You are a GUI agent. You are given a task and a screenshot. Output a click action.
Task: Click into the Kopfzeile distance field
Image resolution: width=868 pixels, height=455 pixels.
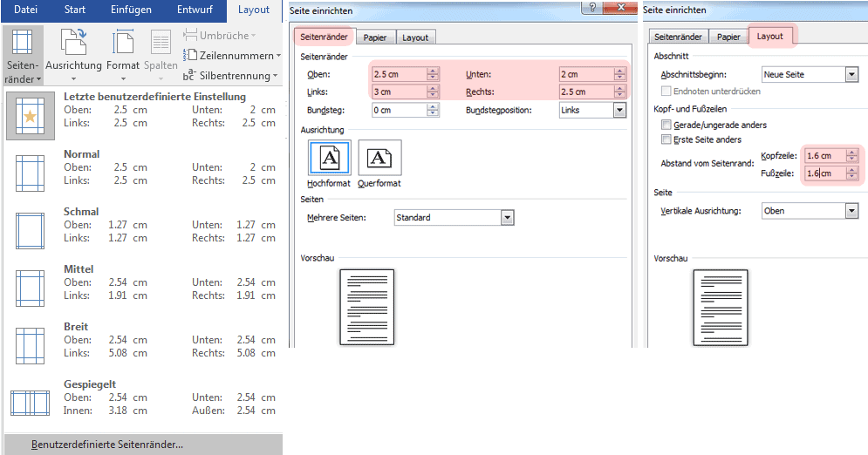pyautogui.click(x=824, y=156)
